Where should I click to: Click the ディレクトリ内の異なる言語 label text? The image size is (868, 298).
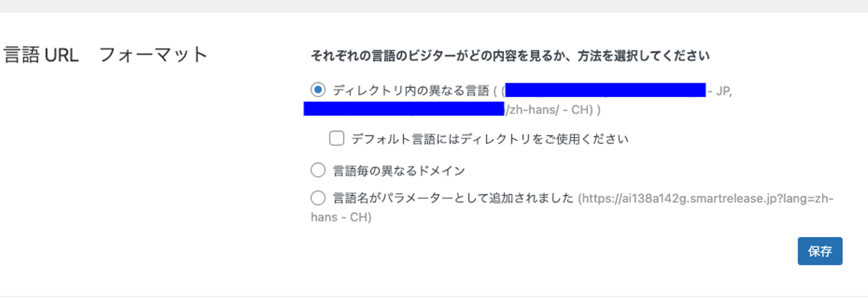tap(411, 91)
